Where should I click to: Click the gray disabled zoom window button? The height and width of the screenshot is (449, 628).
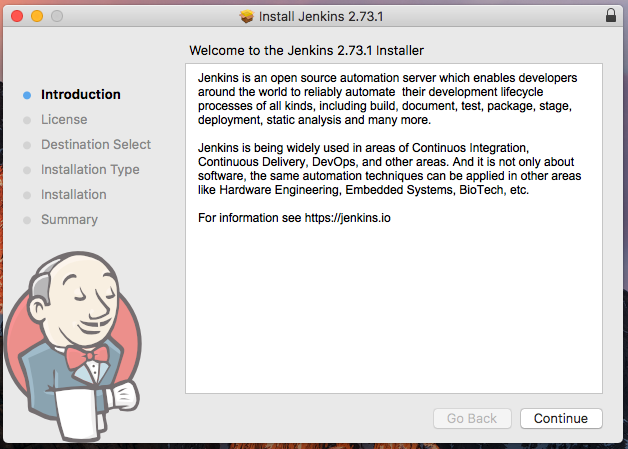[57, 16]
